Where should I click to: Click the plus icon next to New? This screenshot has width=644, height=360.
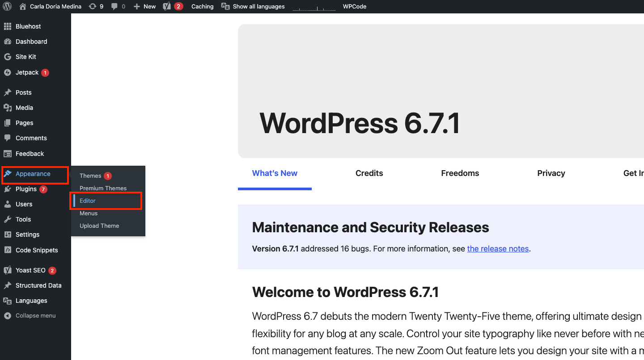pyautogui.click(x=137, y=6)
